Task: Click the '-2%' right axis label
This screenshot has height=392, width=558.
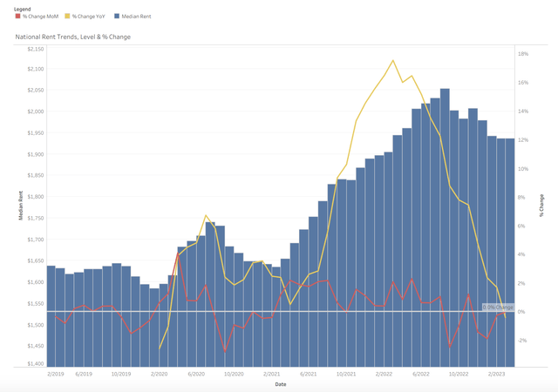Action: point(522,341)
